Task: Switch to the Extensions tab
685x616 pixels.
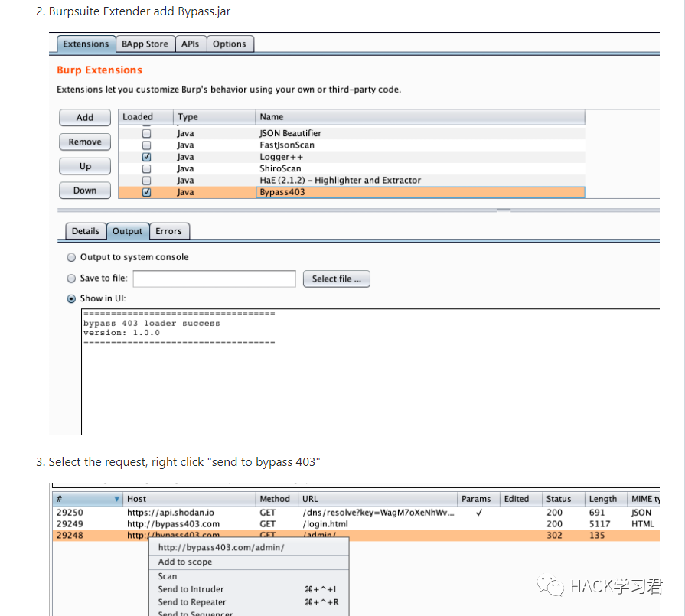Action: coord(86,44)
